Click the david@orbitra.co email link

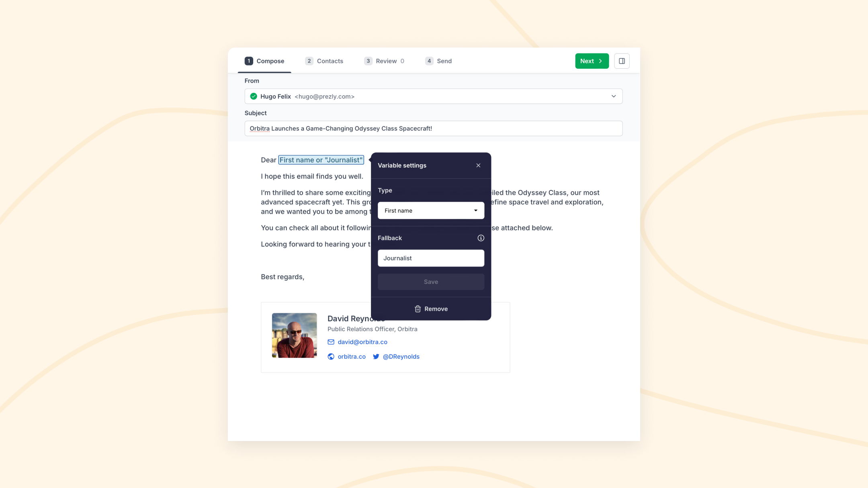tap(362, 342)
